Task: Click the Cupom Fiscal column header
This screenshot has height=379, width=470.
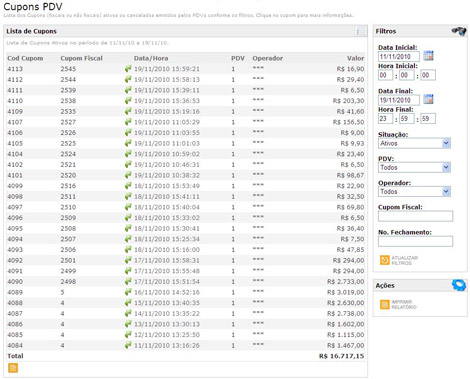Action: [81, 58]
